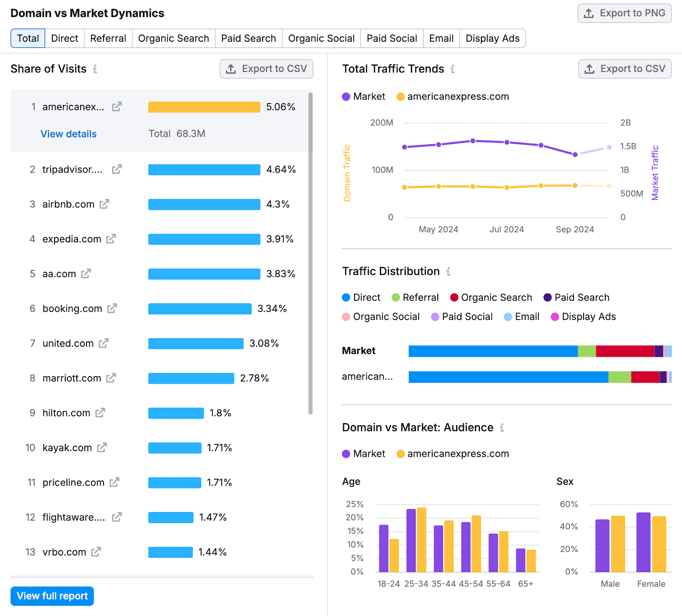Toggle Paid Social legend in Traffic Distribution
682x616 pixels.
462,317
